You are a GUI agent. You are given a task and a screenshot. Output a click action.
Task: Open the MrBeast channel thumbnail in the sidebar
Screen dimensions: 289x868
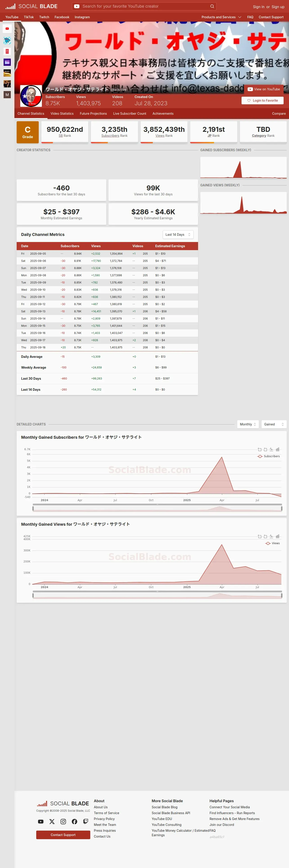click(7, 40)
